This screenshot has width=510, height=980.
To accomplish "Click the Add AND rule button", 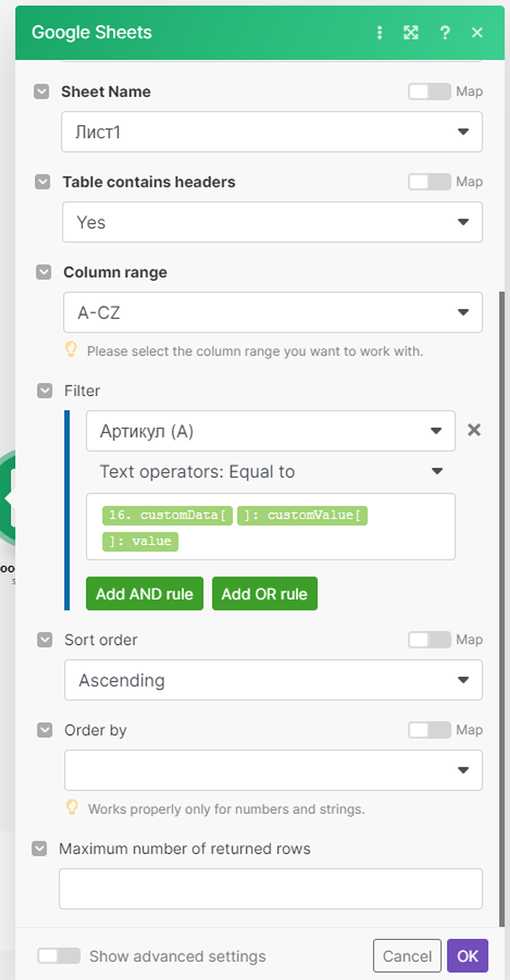I will click(144, 593).
